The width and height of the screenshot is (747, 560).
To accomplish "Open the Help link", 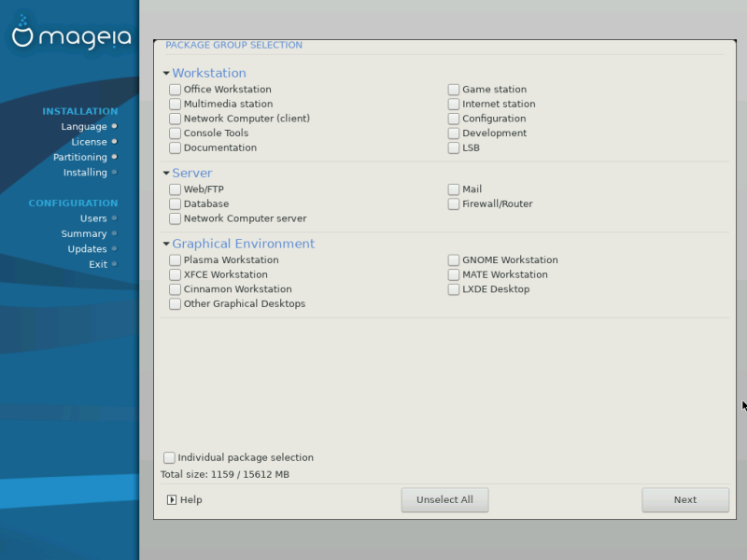I will (191, 499).
